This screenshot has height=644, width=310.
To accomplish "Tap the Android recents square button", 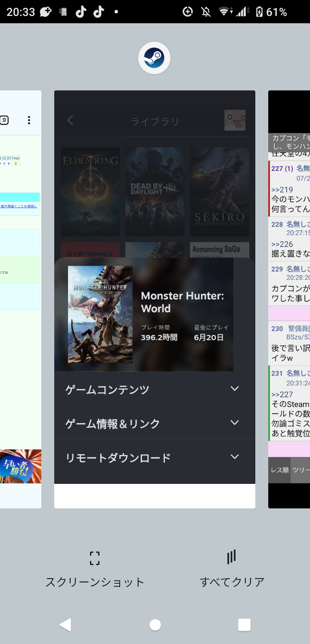I will [x=244, y=625].
